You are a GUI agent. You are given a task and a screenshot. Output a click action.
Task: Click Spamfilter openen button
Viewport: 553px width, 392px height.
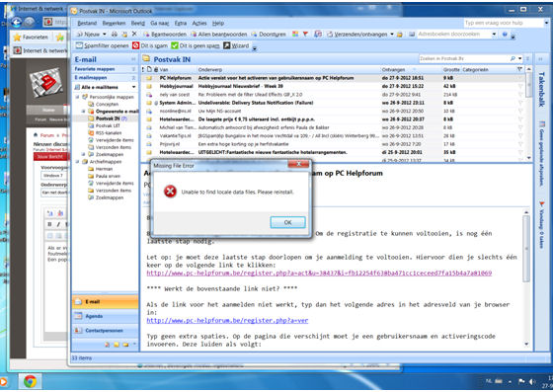pyautogui.click(x=103, y=45)
